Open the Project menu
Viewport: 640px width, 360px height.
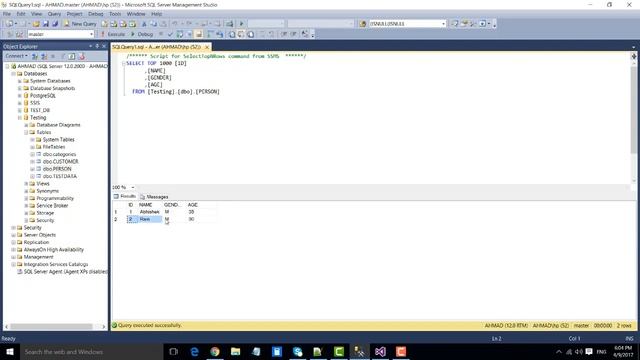tap(74, 14)
